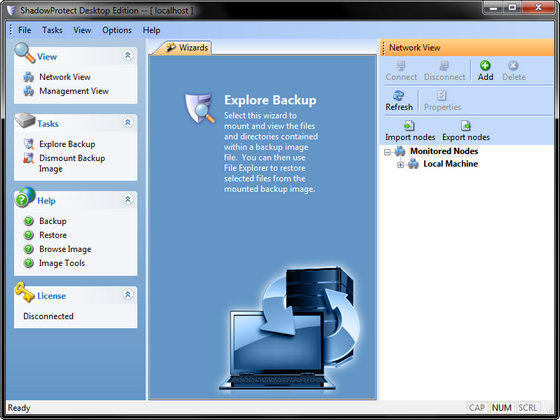Click the gold key License icon
Screen dimensions: 560x420
click(x=25, y=291)
